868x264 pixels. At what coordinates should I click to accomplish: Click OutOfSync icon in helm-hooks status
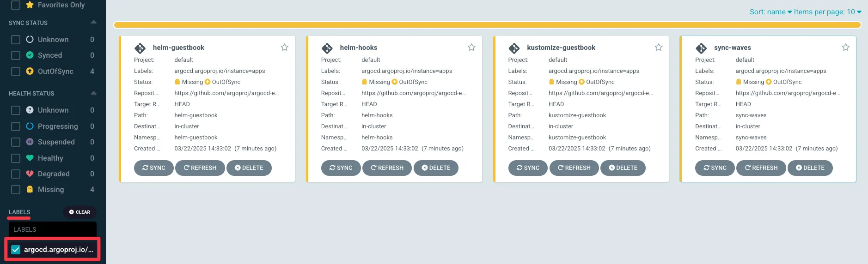(395, 82)
